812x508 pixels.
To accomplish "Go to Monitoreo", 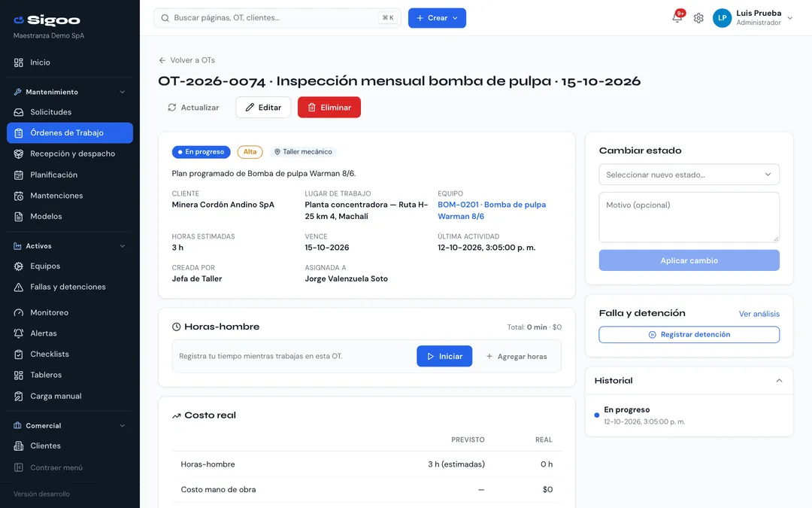I will pos(70,312).
